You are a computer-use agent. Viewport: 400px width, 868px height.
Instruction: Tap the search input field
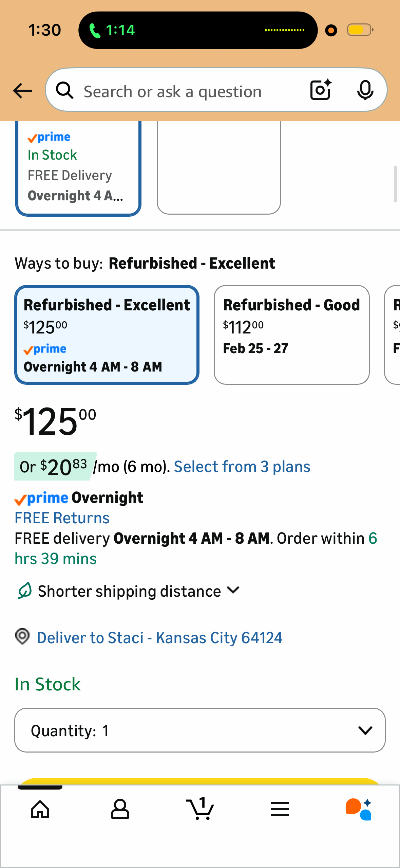[183, 91]
